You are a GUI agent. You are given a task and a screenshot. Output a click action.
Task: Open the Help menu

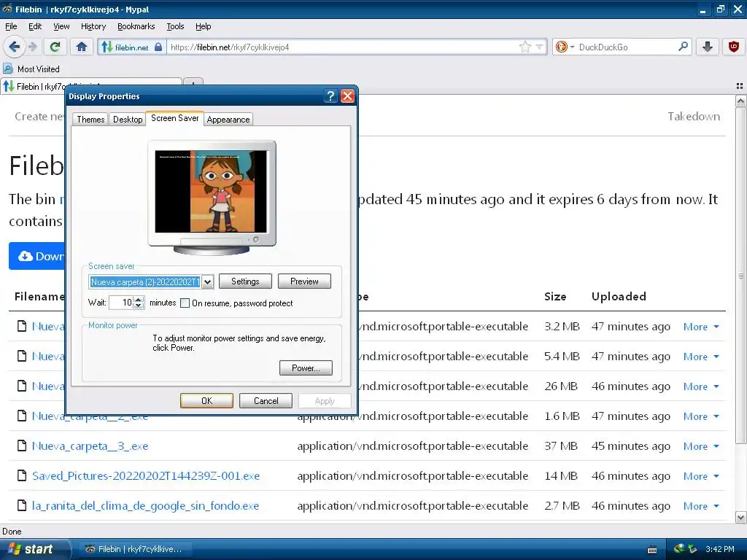(203, 26)
